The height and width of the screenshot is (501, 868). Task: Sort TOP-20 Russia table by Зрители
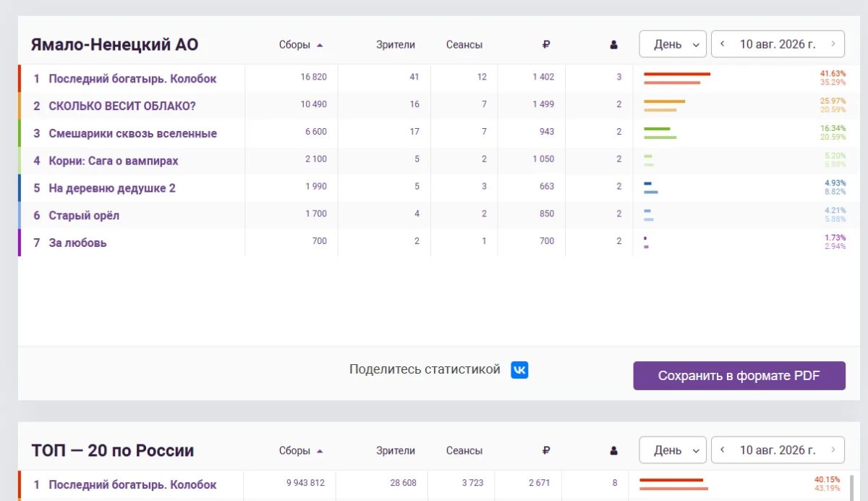(x=396, y=450)
